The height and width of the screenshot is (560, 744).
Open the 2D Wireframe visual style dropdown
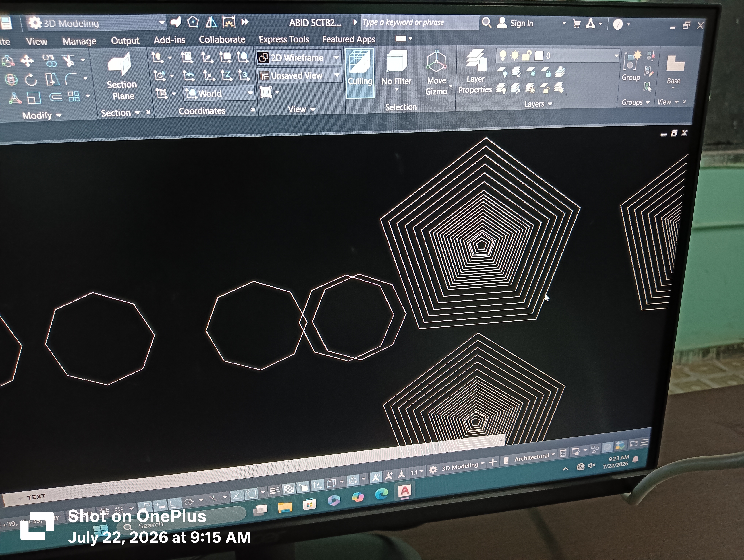pos(299,58)
